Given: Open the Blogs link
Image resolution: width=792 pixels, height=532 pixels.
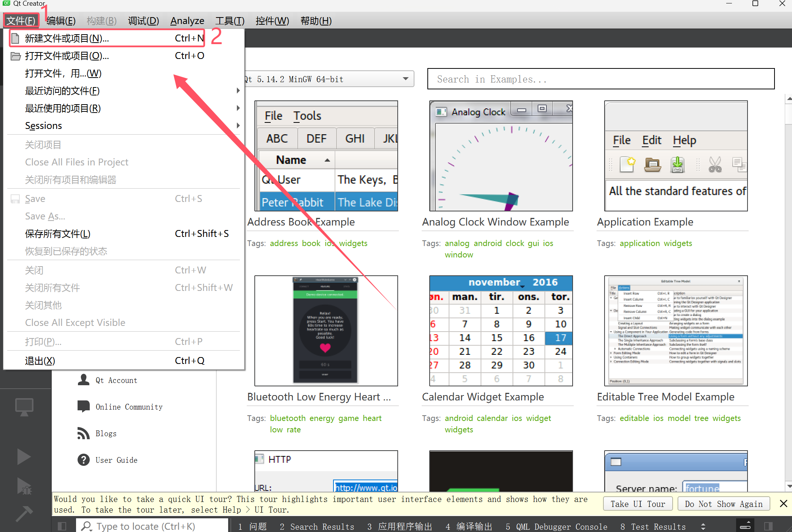Looking at the screenshot, I should tap(106, 434).
